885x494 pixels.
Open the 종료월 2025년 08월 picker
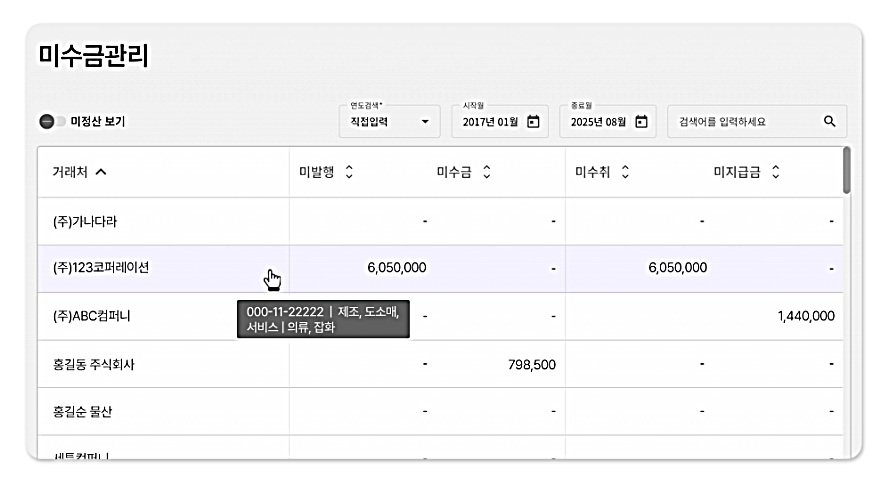tap(598, 122)
